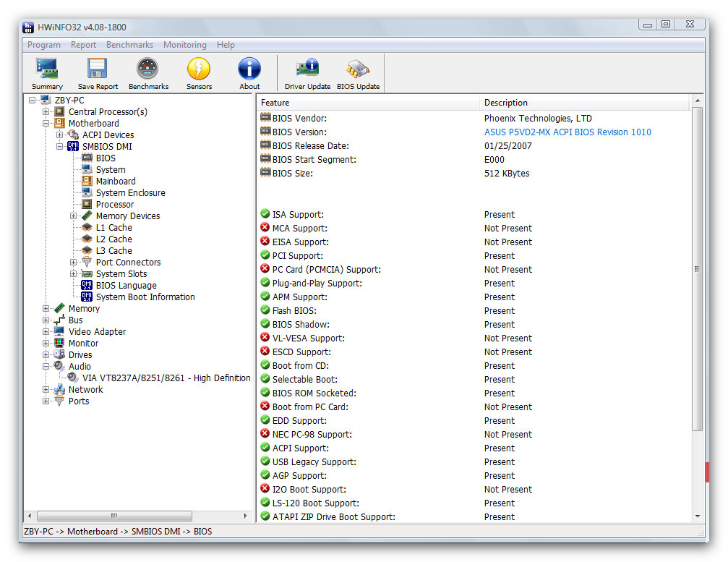Open the Report menu
This screenshot has width=728, height=562.
83,45
